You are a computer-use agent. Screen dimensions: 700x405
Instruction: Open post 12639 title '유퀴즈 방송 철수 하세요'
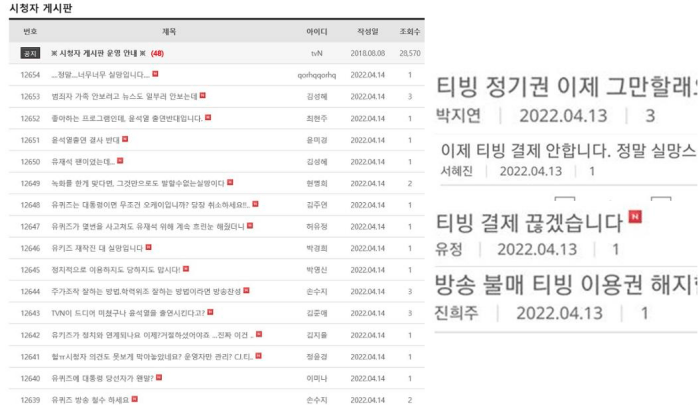(x=90, y=400)
